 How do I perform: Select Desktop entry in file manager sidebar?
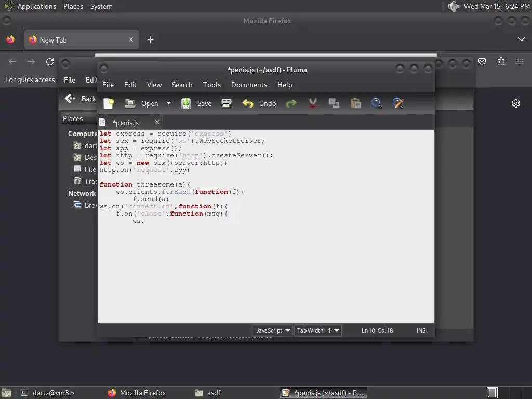click(85, 157)
